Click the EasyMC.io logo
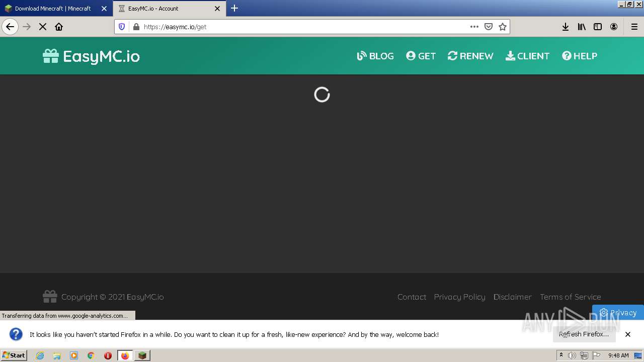 91,56
